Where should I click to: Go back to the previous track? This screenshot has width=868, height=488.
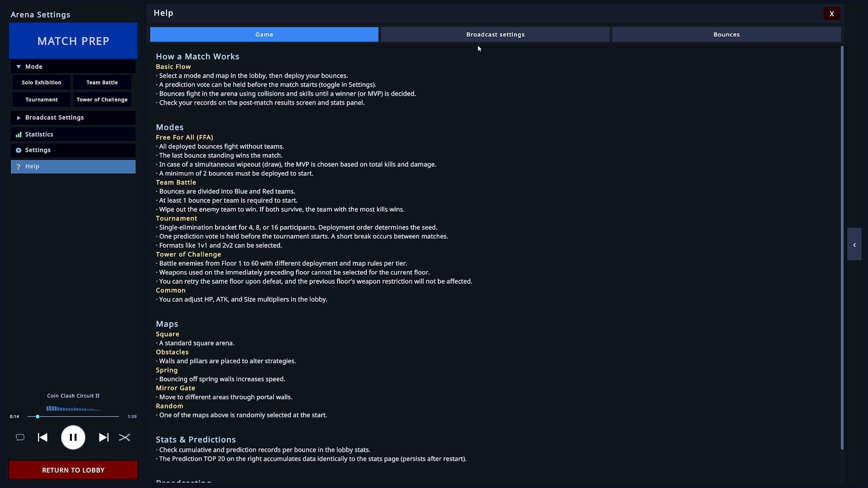point(42,437)
